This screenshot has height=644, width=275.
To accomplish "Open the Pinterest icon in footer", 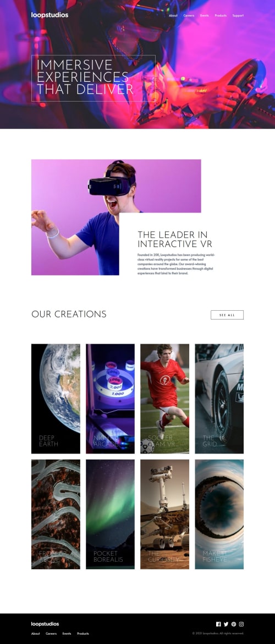I will pyautogui.click(x=233, y=624).
